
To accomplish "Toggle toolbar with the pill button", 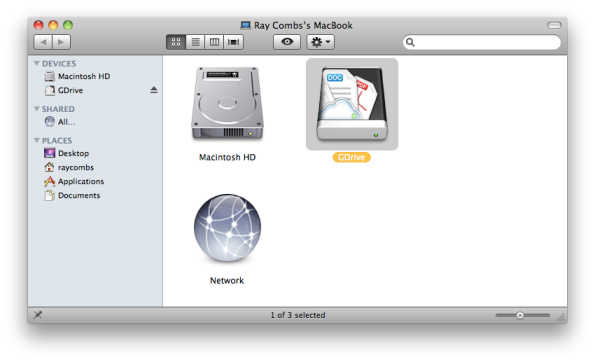I will [554, 25].
